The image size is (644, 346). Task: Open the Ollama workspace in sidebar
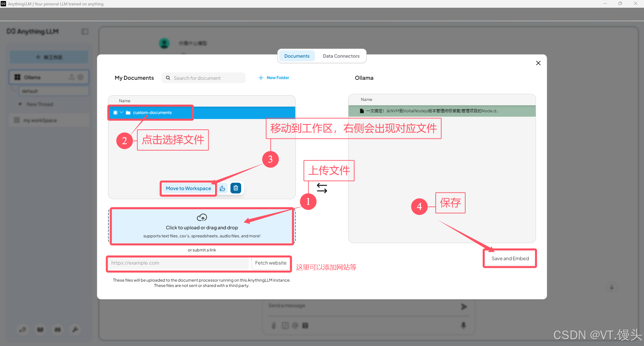[49, 77]
